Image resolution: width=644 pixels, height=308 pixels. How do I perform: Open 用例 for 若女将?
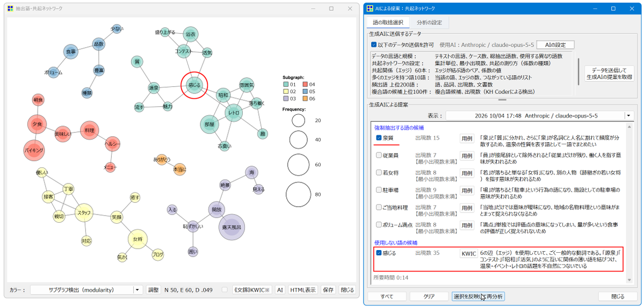(467, 173)
